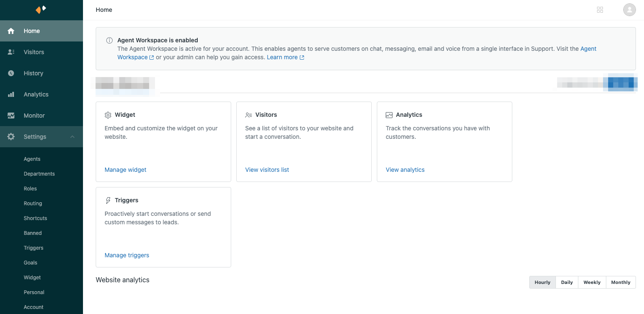Click the Analytics bar chart icon
The height and width of the screenshot is (314, 644).
(11, 94)
